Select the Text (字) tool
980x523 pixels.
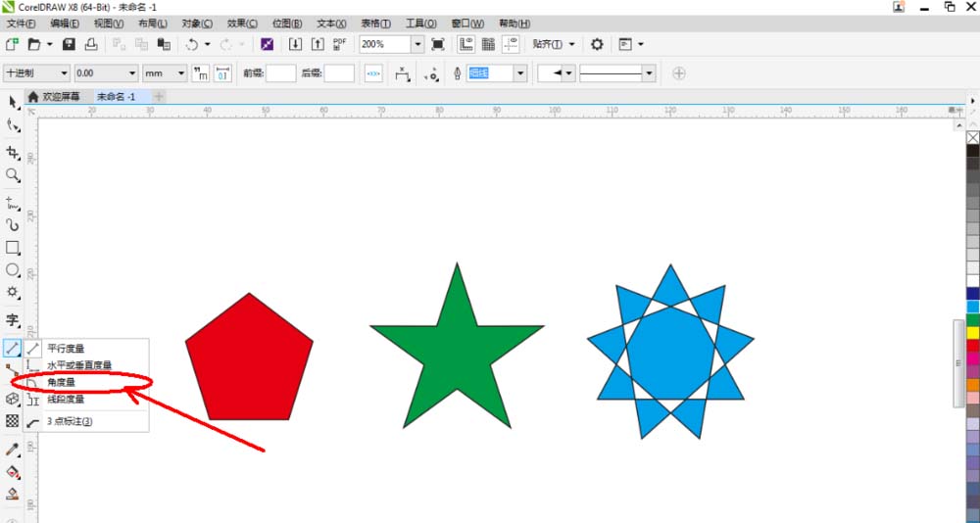coord(13,320)
